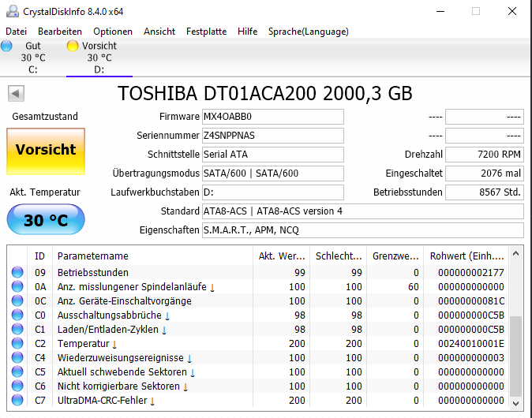Click the Parametername column header
This screenshot has width=532, height=418.
pos(152,256)
